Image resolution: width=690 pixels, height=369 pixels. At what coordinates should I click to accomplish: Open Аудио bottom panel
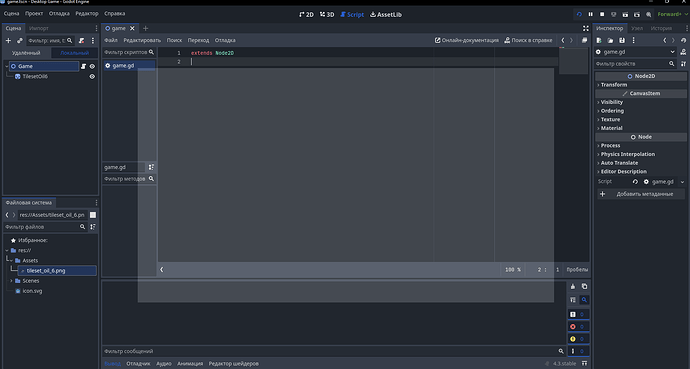164,364
